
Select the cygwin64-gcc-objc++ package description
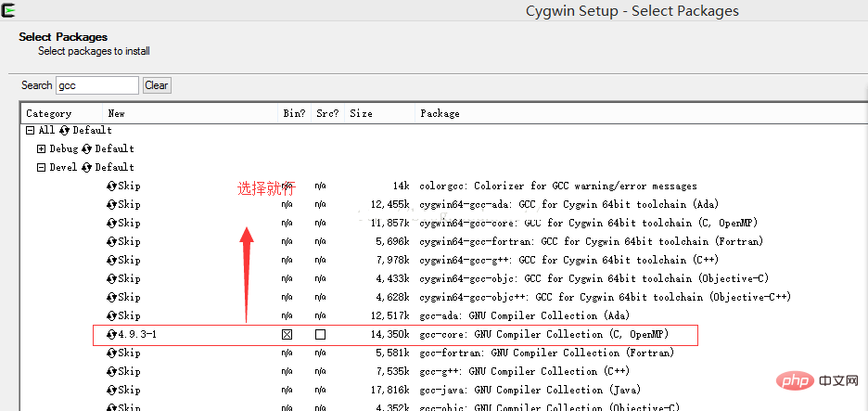(x=605, y=298)
